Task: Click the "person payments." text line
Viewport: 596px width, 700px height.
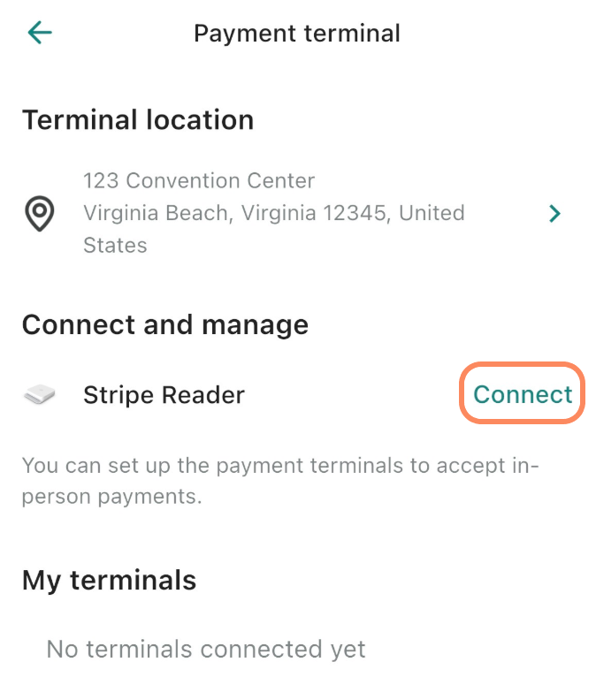Action: 112,496
